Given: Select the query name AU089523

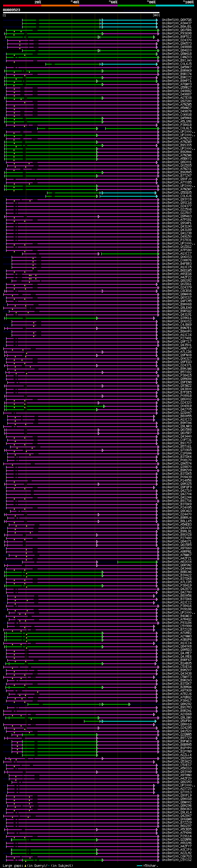Looking at the screenshot, I should tap(11, 10).
